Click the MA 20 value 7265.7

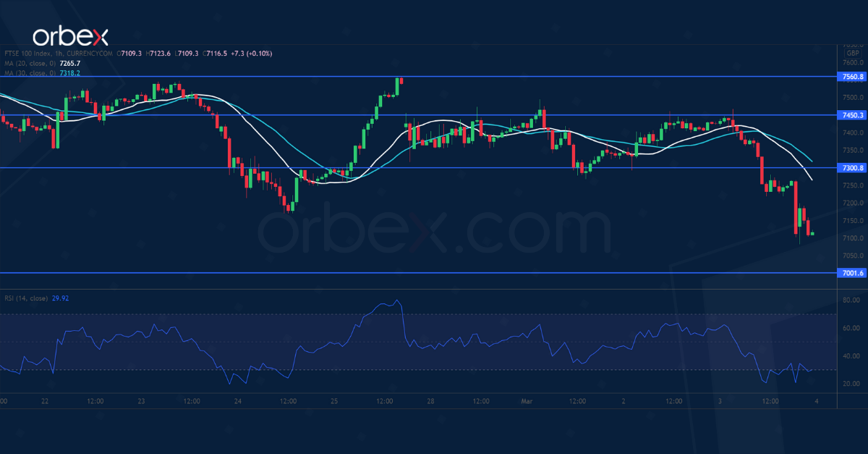[x=69, y=63]
